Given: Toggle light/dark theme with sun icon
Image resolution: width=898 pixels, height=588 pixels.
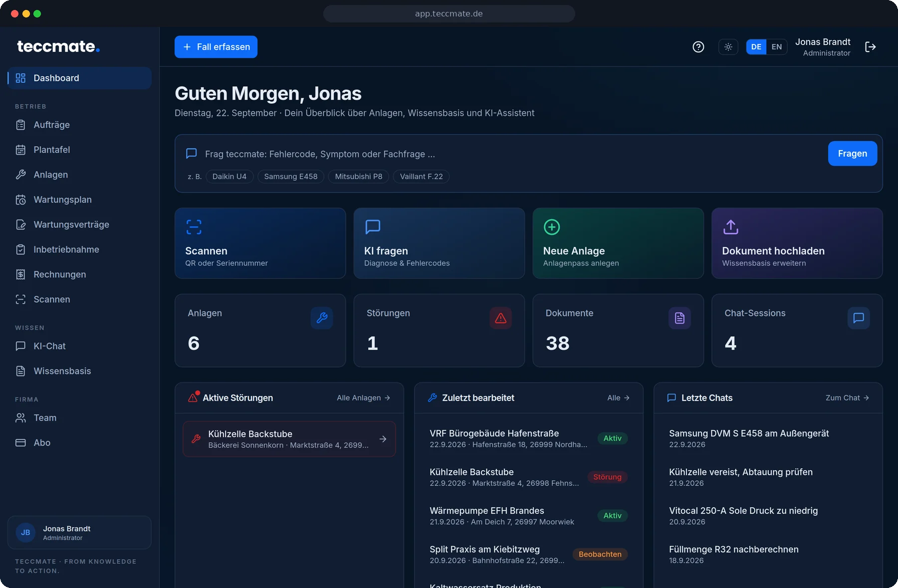Looking at the screenshot, I should click(728, 47).
